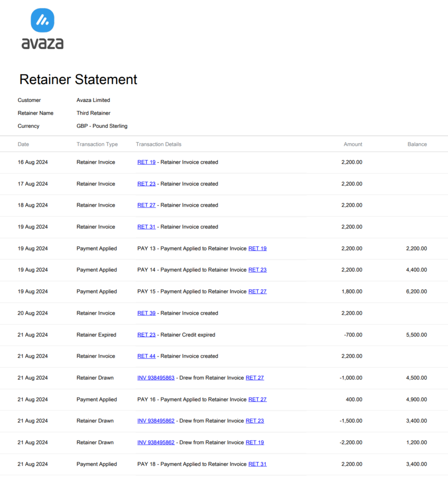Select the 16 Aug 2024 date cell
The width and height of the screenshot is (448, 483).
33,162
